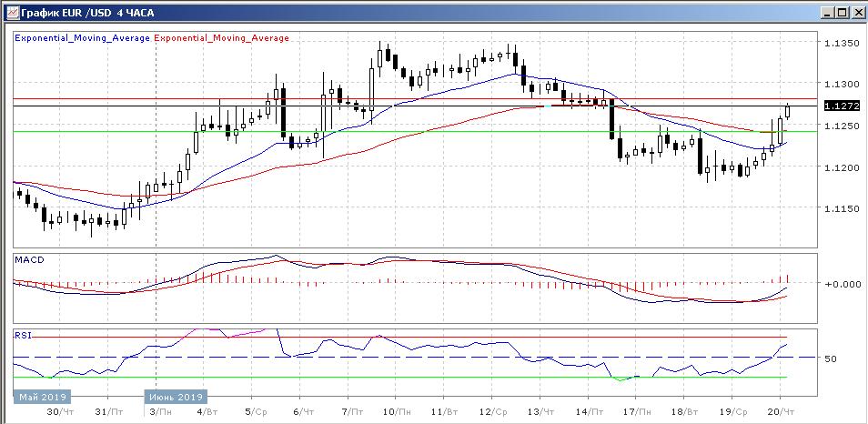Click the График EUR/USD 4 ЧАСА title text
Image resolution: width=868 pixels, height=424 pixels.
click(88, 12)
